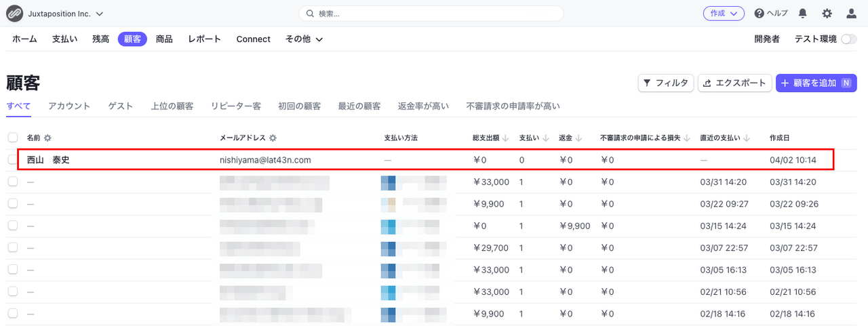868x326 pixels.
Task: Switch to the リピーター客 tab
Action: click(235, 106)
